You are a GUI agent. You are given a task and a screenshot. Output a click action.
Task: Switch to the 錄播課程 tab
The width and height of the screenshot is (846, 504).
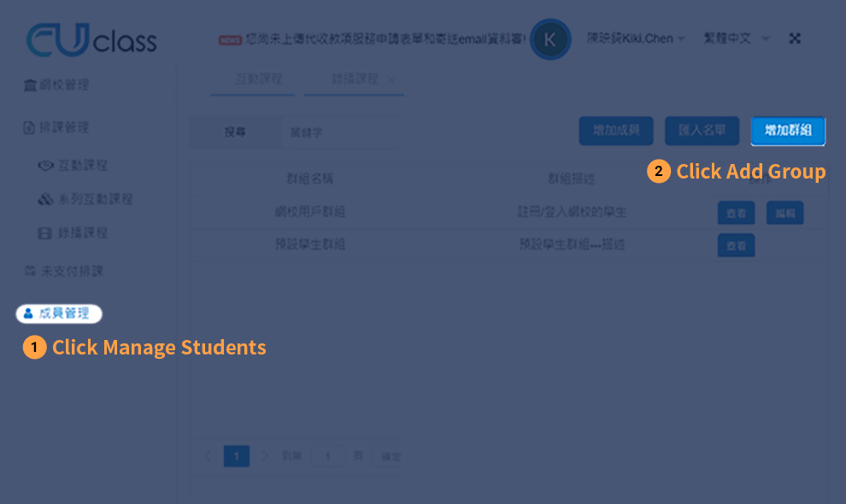tap(355, 79)
